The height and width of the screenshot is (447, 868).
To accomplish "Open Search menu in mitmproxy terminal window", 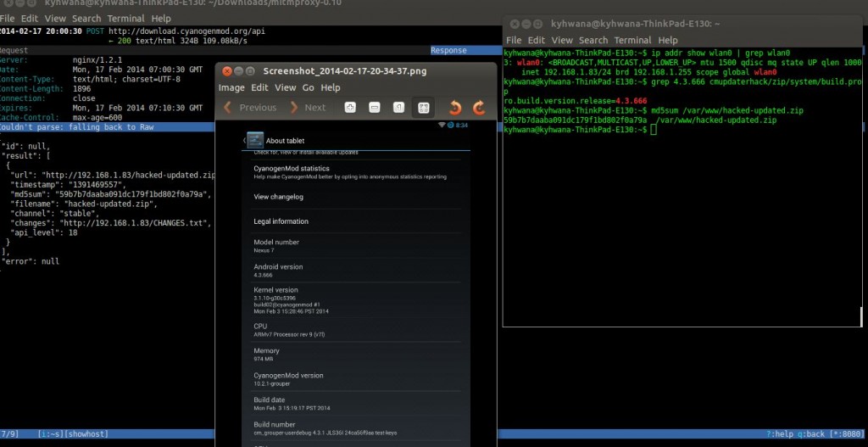I will click(x=87, y=19).
